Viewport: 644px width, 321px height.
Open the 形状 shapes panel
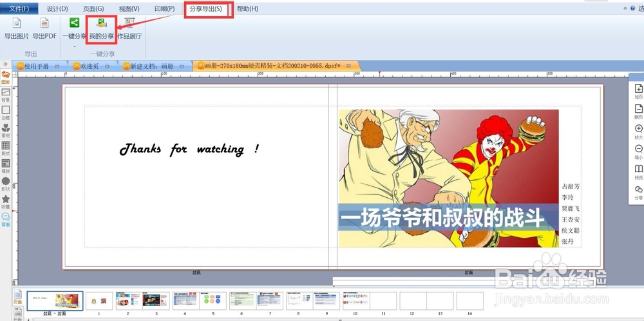pos(6,184)
